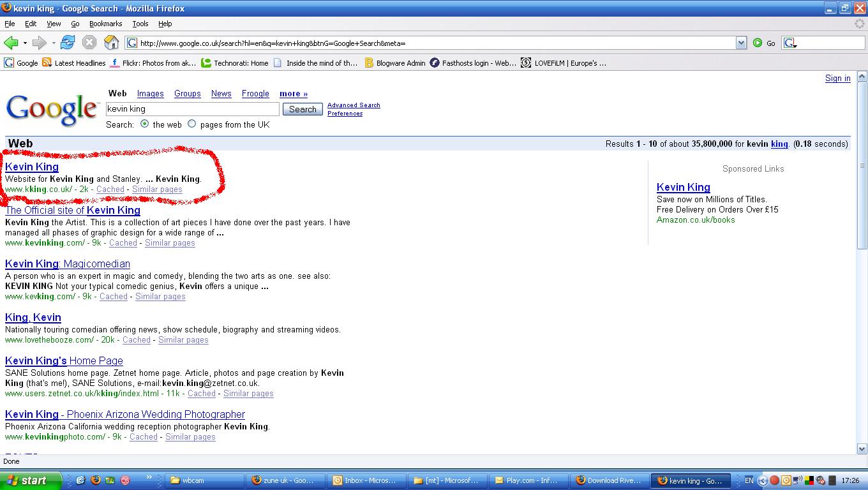Select 'pages from the UK' radio button

pos(191,124)
